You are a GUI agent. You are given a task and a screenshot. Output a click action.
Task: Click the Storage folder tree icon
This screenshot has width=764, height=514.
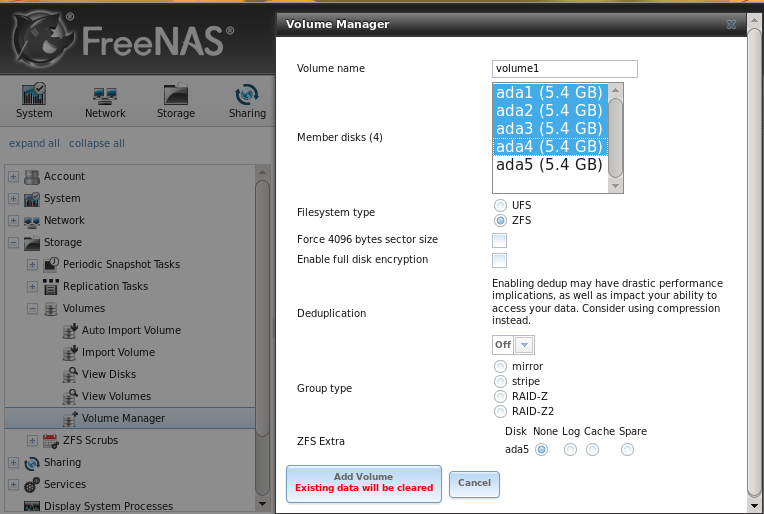pyautogui.click(x=32, y=243)
